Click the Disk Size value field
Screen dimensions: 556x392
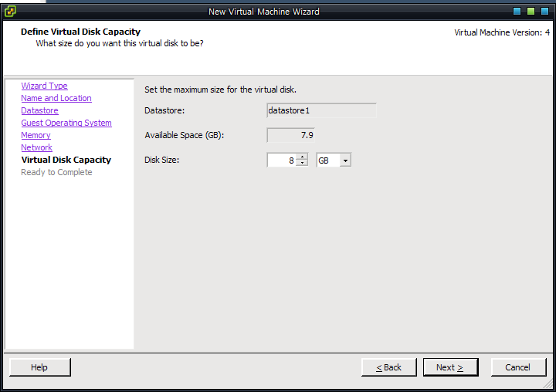pos(281,161)
